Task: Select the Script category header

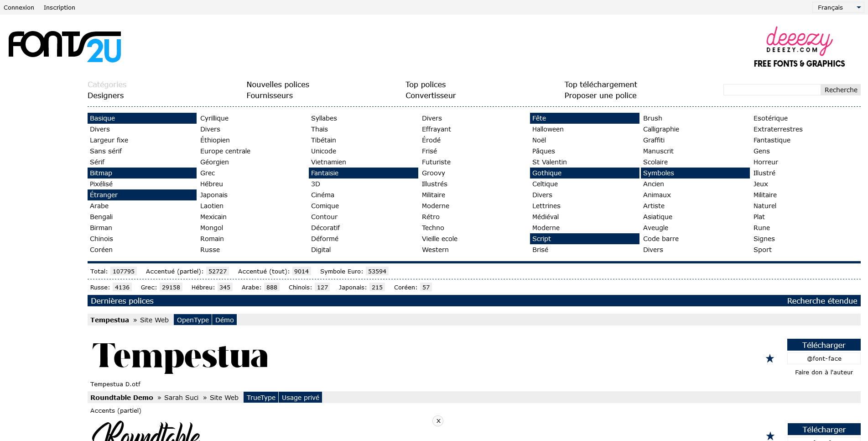Action: pyautogui.click(x=585, y=239)
